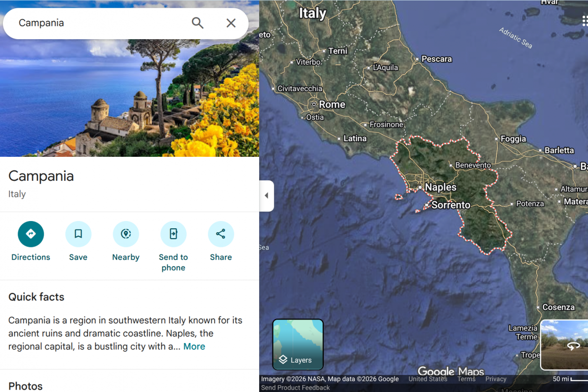Open Street View thumbnail preview
Image resolution: width=588 pixels, height=392 pixels.
coord(564,345)
